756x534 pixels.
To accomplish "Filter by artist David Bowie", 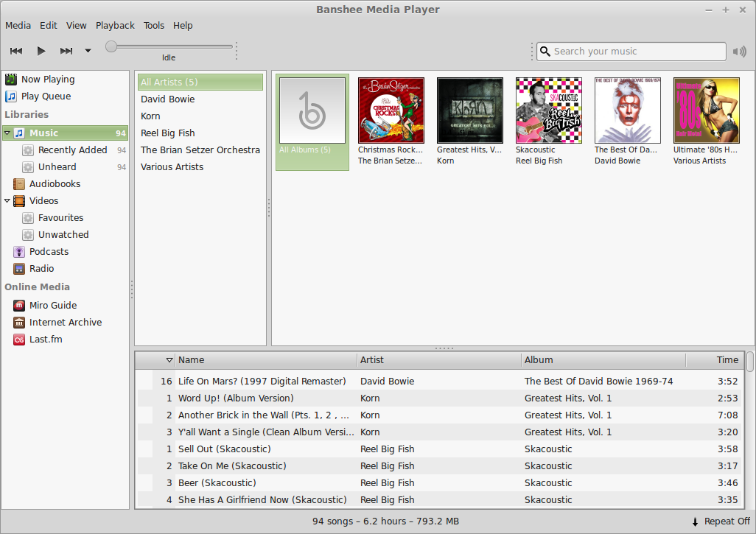I will coord(200,99).
